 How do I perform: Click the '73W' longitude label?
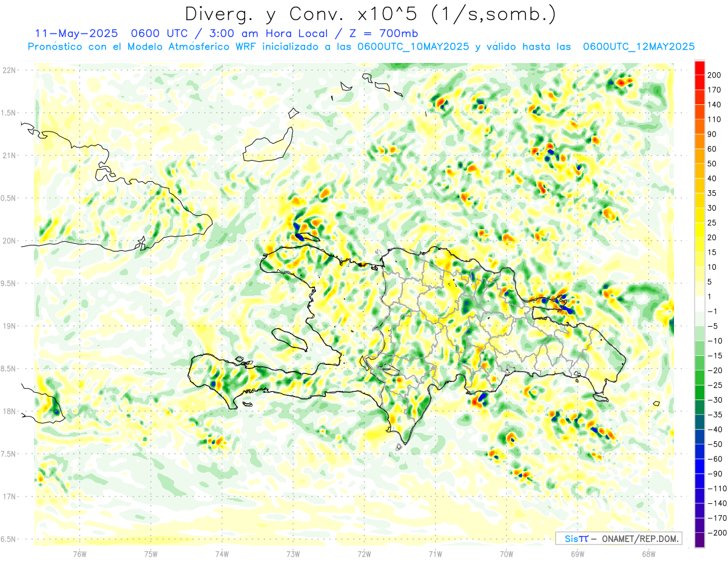[x=293, y=555]
